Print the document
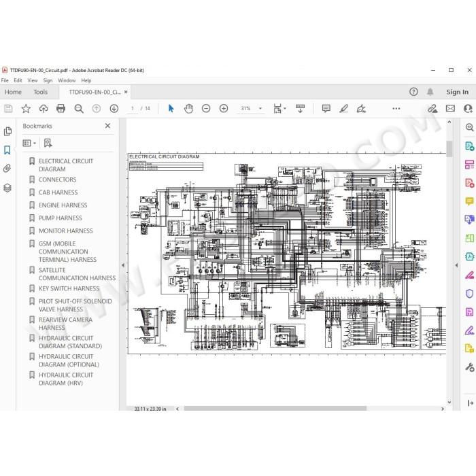The width and height of the screenshot is (476, 476). click(61, 108)
